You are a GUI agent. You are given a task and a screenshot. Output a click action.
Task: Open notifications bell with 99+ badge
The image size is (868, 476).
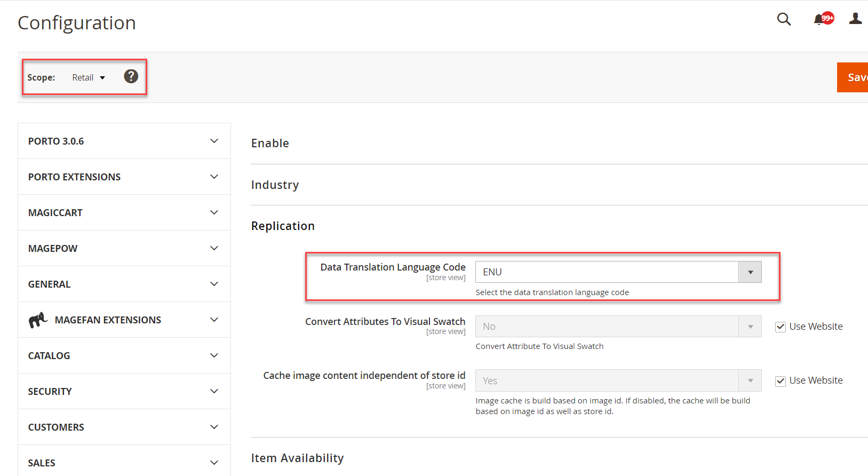click(819, 20)
